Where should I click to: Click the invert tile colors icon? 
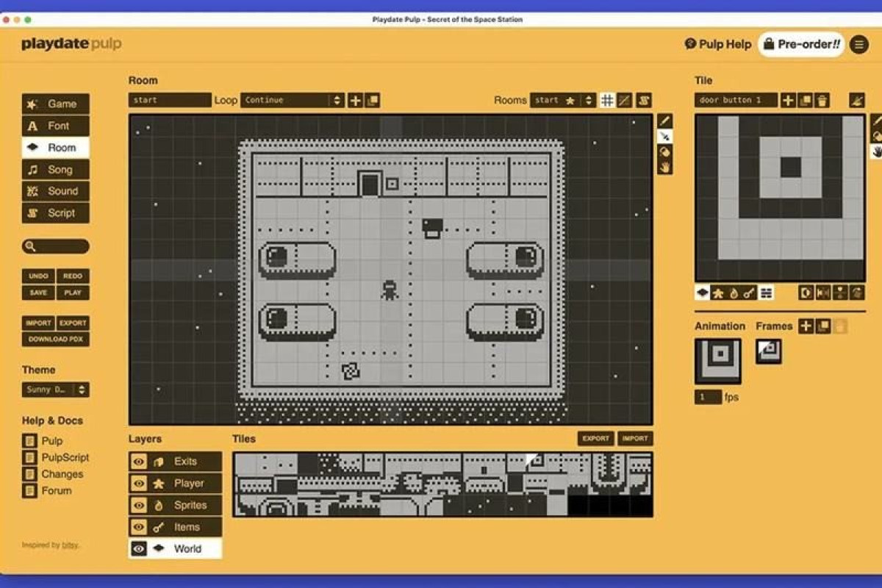(x=806, y=293)
